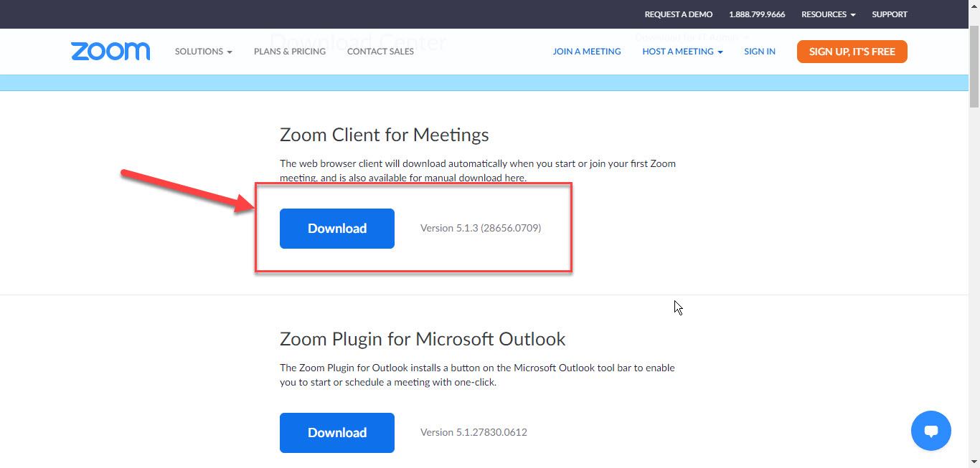The image size is (980, 468).
Task: Download Zoom Plugin for Microsoft Outlook
Action: point(337,433)
